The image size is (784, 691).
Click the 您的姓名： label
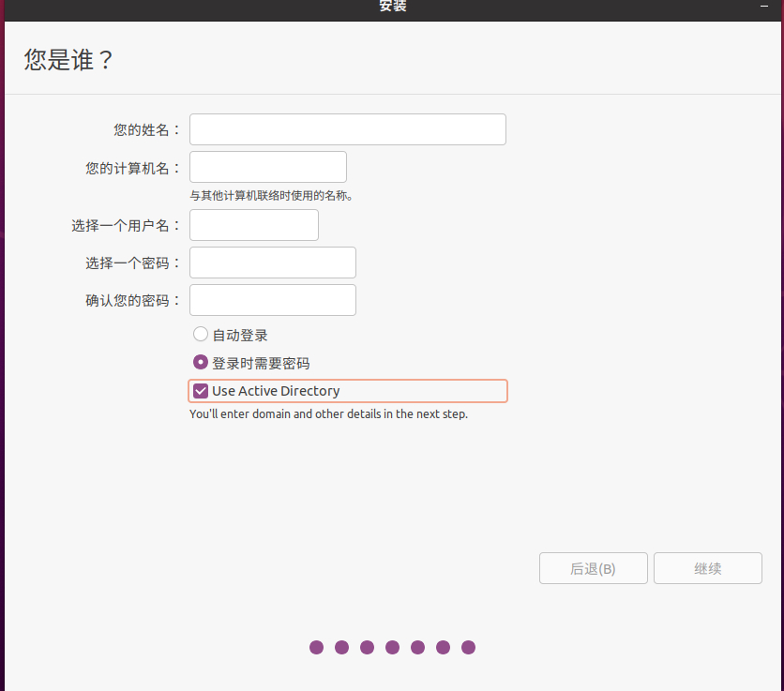point(147,130)
